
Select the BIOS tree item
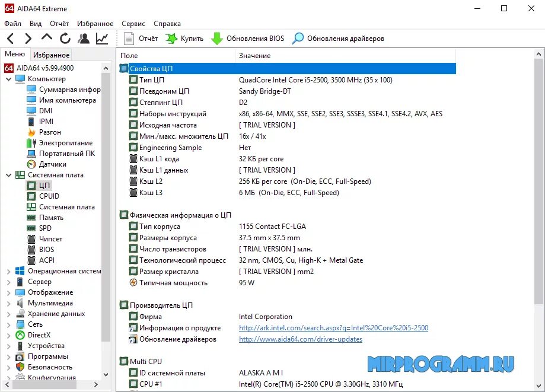coord(47,250)
